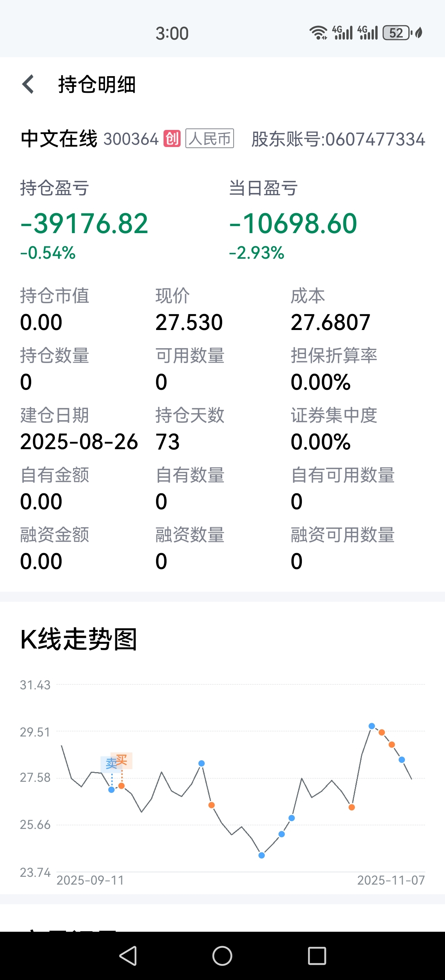This screenshot has width=445, height=980.
Task: Tap the 当日盈亏 value -10698.60
Action: pos(293,223)
